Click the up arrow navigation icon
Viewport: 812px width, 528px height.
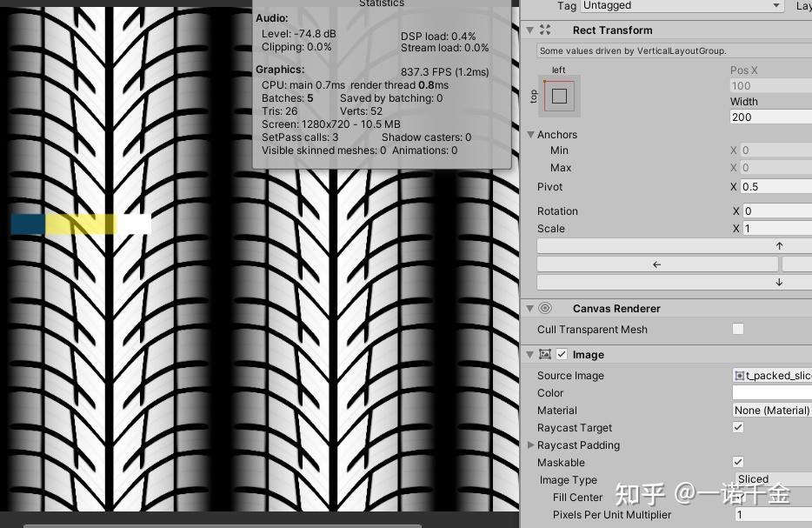click(x=780, y=245)
